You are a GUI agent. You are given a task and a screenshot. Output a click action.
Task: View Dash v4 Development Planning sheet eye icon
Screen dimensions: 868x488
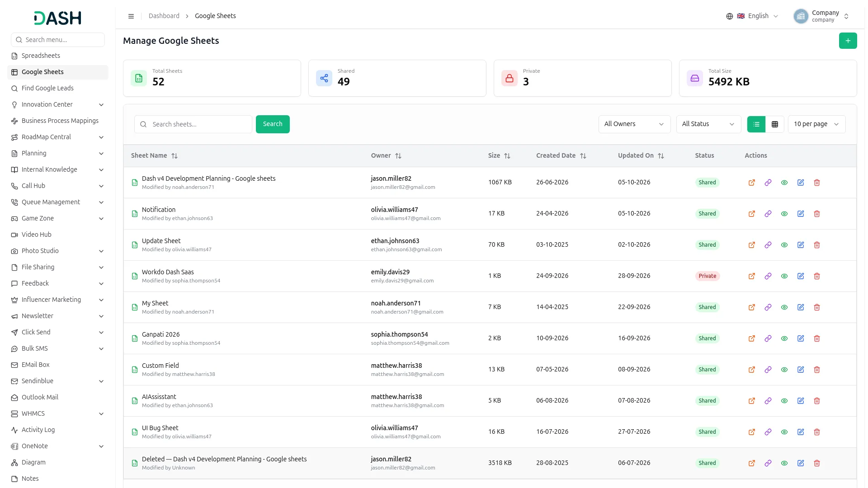click(x=784, y=183)
